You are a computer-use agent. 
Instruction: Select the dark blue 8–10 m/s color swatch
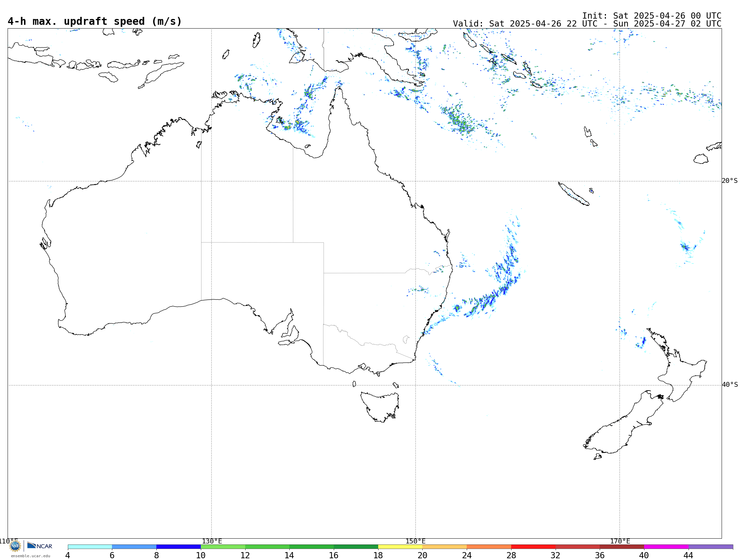[x=178, y=547]
